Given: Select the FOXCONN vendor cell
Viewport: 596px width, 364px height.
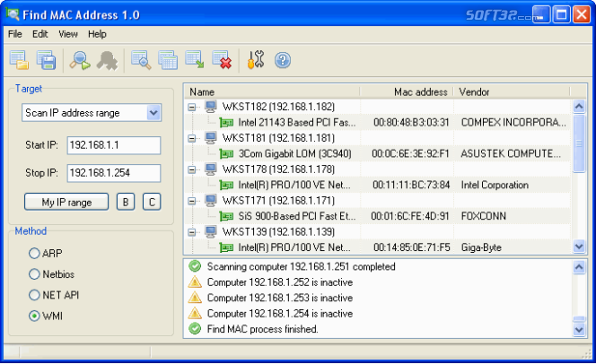Looking at the screenshot, I should click(x=484, y=216).
